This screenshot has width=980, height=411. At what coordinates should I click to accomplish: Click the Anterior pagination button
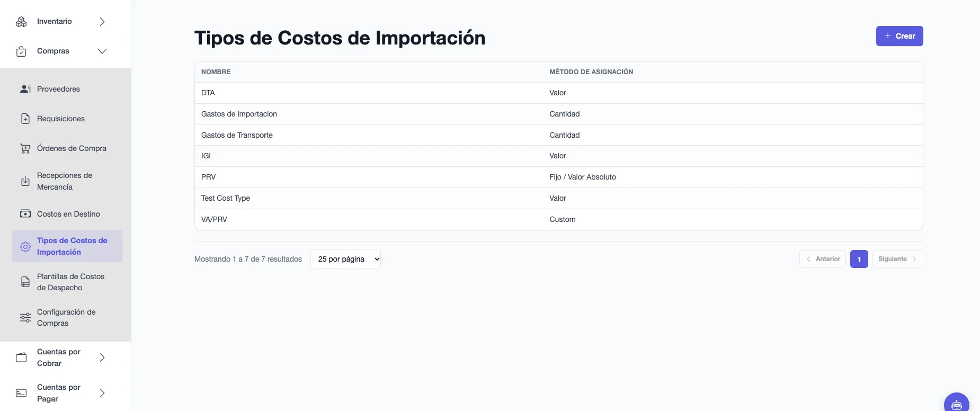823,259
